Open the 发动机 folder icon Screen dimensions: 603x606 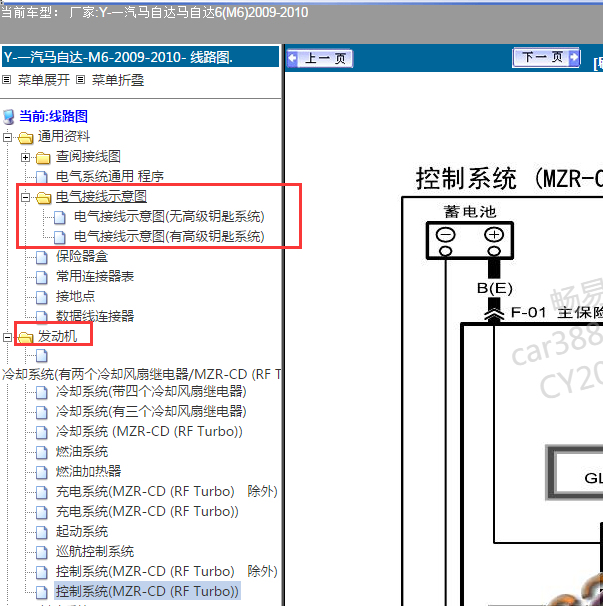point(26,337)
